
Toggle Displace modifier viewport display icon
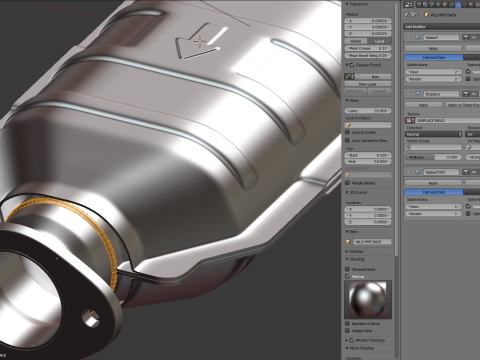(474, 94)
